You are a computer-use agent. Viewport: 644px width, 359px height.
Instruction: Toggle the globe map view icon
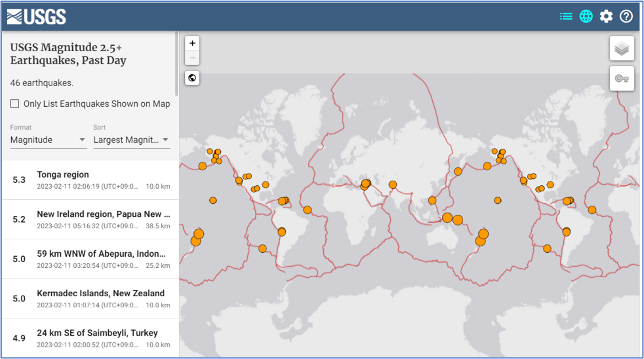pos(586,16)
